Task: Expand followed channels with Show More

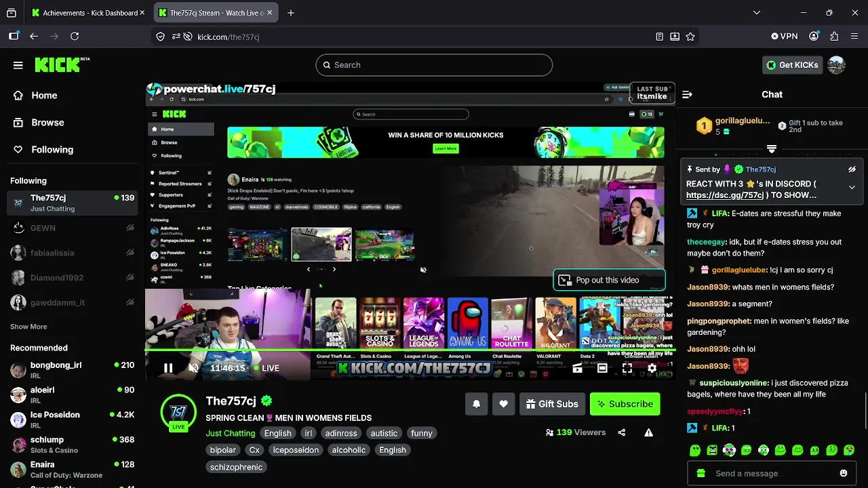Action: 28,327
